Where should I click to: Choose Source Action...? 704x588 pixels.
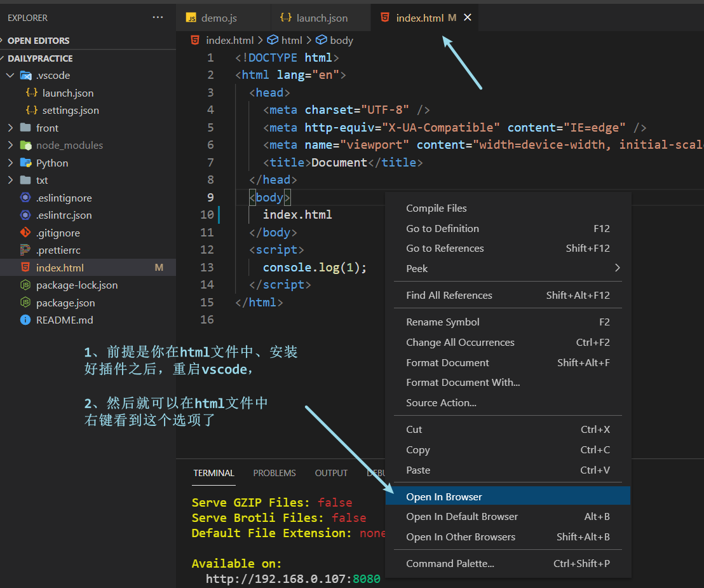[x=508, y=402]
